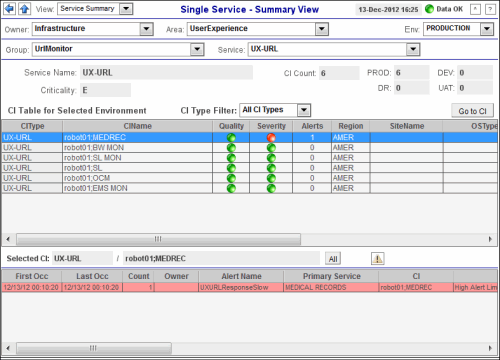Click severity light in robot01;EMS MON row

pos(271,188)
